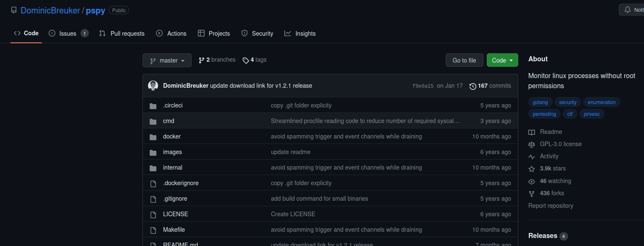Open commit hash f9e6a15

coord(423,86)
